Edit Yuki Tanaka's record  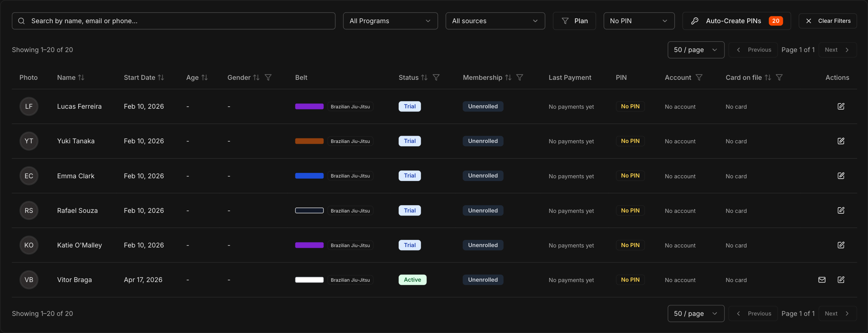point(841,141)
